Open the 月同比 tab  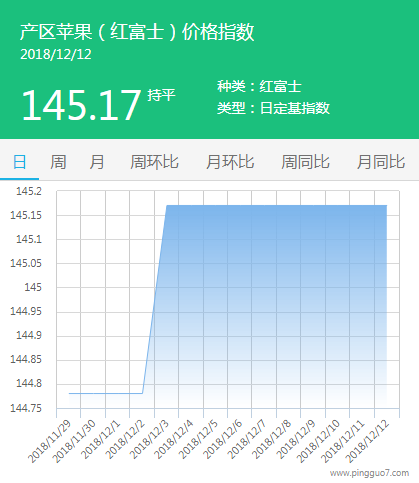381,162
